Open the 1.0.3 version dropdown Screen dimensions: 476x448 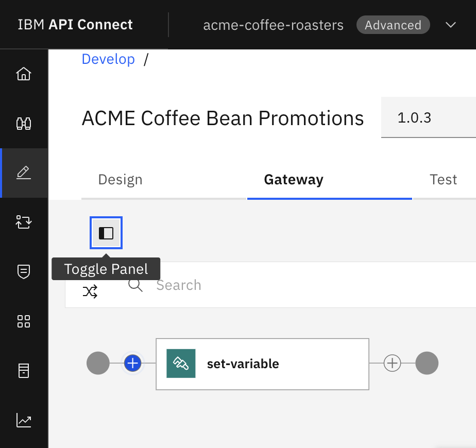[428, 118]
